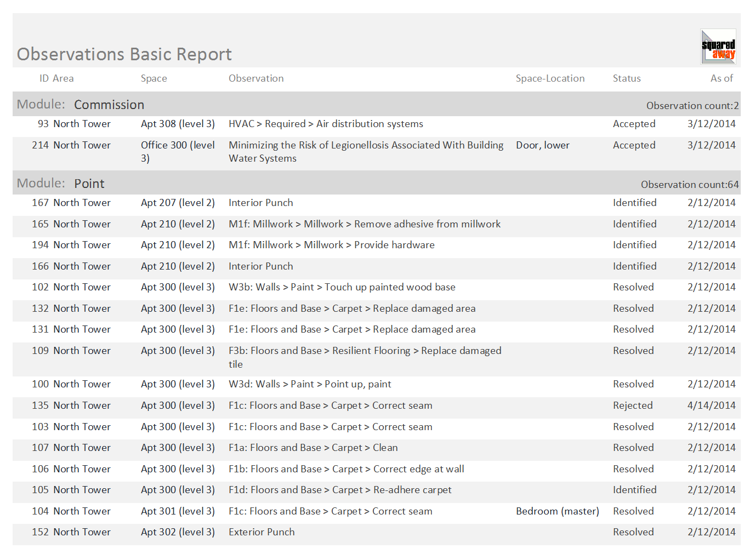
Task: Click the Space column header
Action: coord(154,78)
